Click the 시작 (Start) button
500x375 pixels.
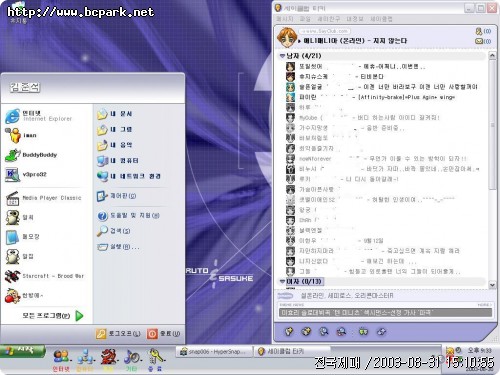pos(23,351)
